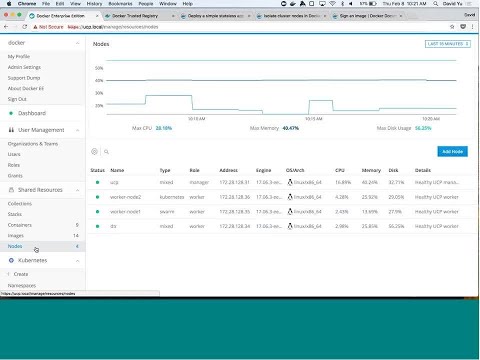This screenshot has height=360, width=480.
Task: Open Kubernetes Namespaces
Action: coord(22,286)
